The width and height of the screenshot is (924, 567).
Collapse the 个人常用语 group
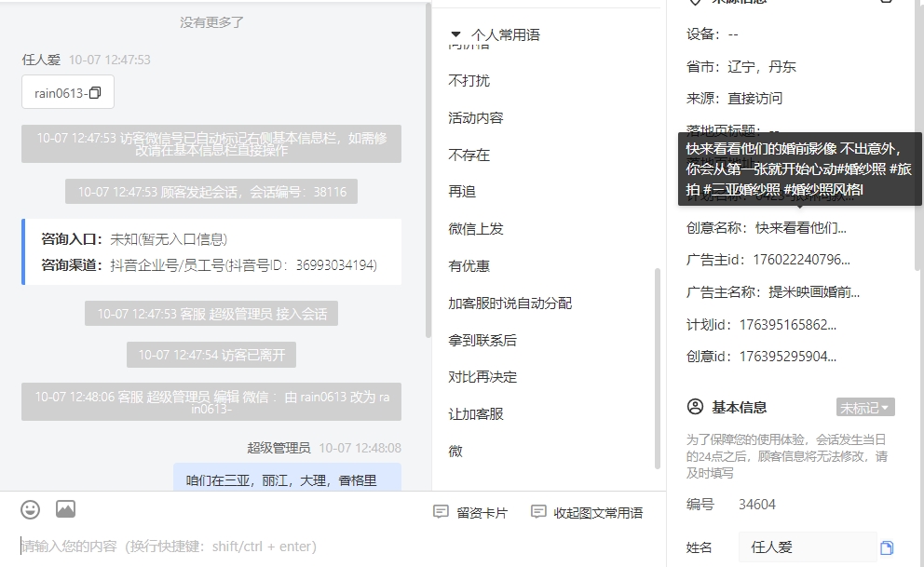(x=455, y=34)
